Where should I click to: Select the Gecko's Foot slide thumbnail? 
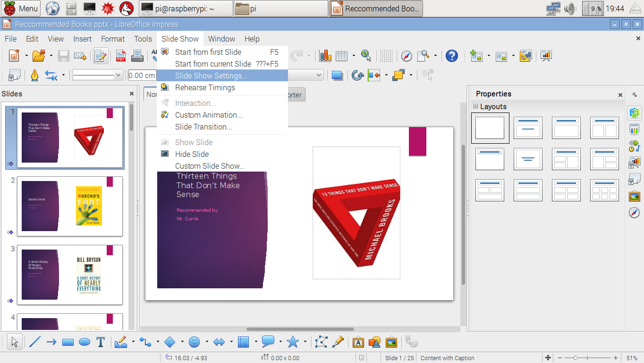70,206
